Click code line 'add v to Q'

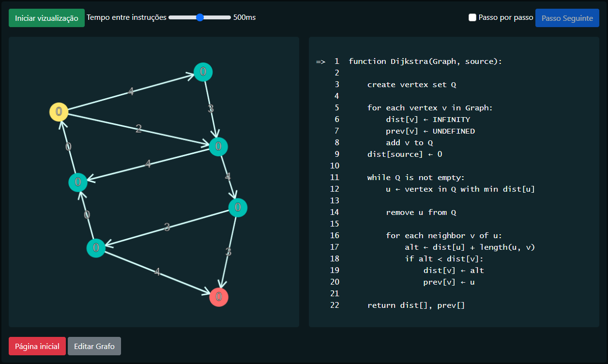click(409, 143)
